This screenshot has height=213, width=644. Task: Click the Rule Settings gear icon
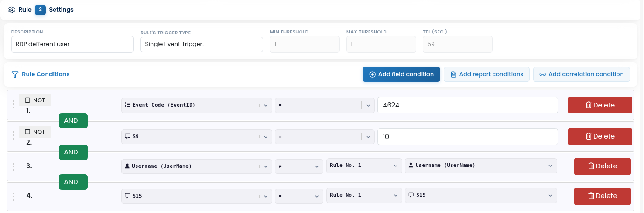12,9
